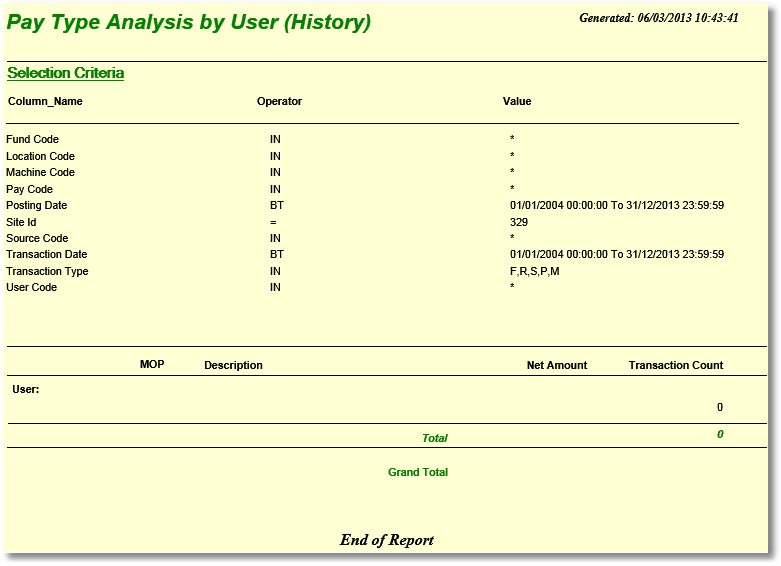Click the asterisk value for Pay Code
Viewport: 781px width, 566px height.
tap(512, 187)
